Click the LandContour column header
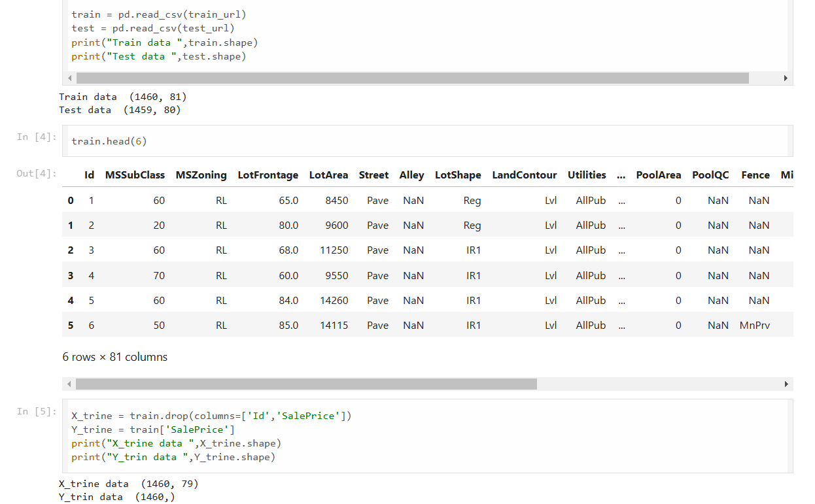 tap(524, 175)
